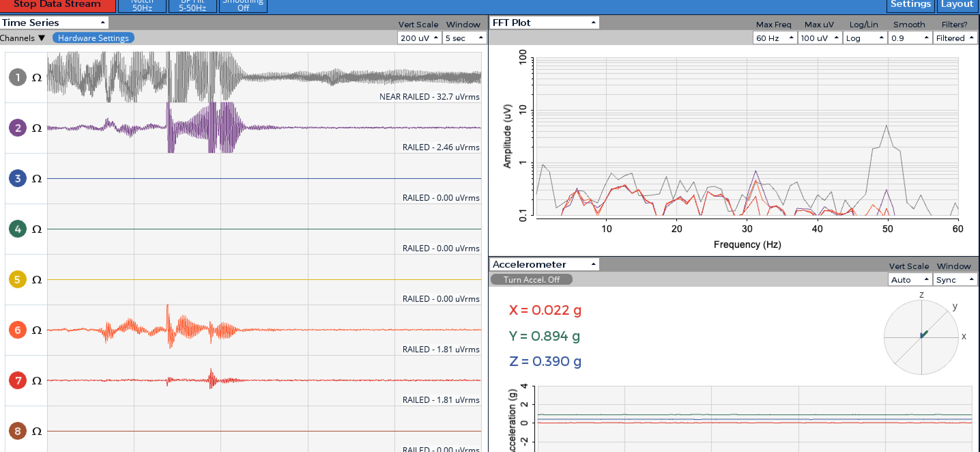
Task: Open the Layout menu
Action: point(957,5)
